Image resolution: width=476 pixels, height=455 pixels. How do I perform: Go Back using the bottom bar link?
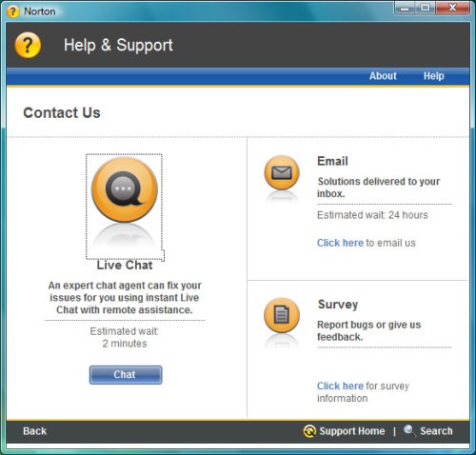[34, 431]
